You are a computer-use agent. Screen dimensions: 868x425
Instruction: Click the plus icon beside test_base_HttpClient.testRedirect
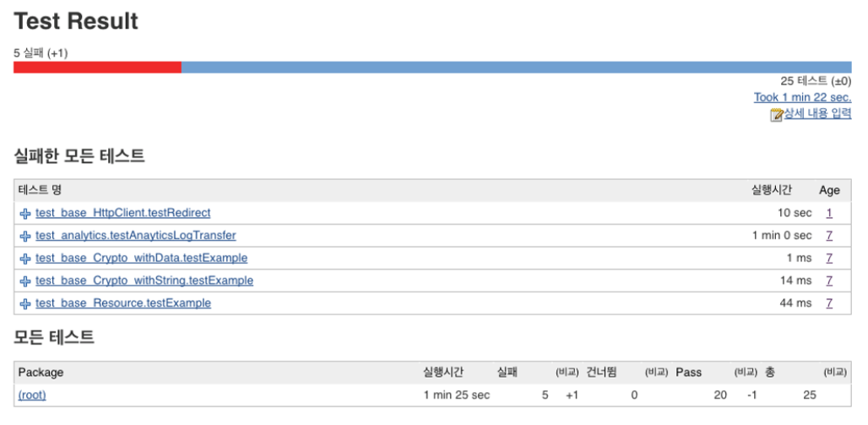[25, 214]
